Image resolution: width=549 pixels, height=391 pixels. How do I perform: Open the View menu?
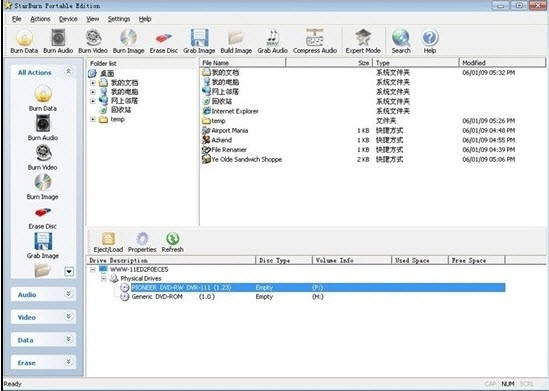[x=93, y=19]
